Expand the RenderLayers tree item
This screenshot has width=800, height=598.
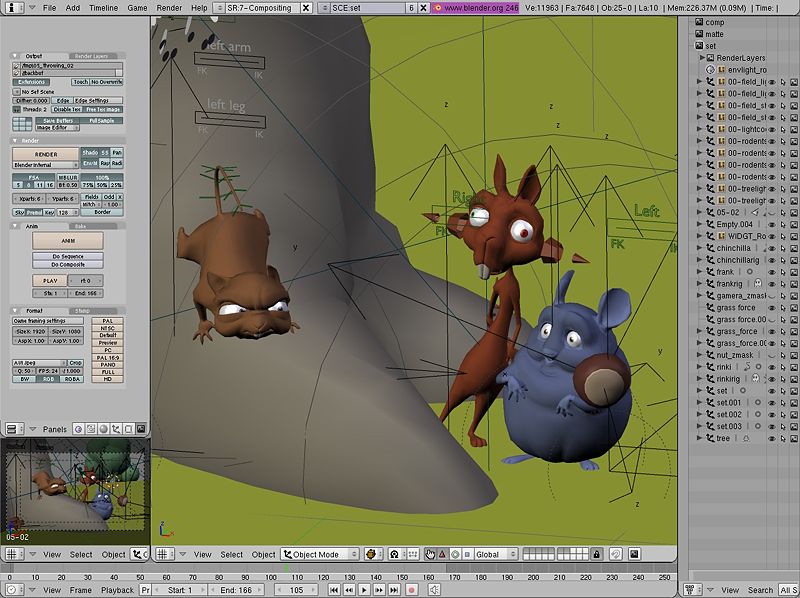703,58
